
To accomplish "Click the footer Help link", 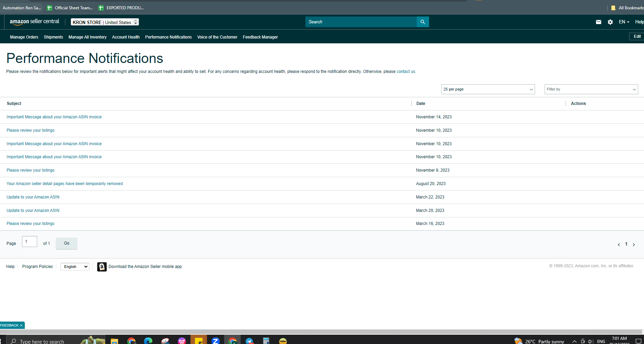I will click(10, 267).
